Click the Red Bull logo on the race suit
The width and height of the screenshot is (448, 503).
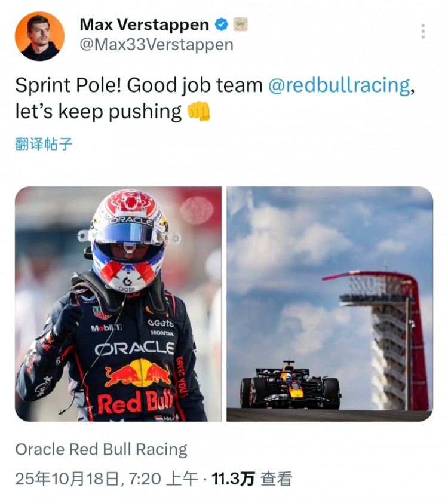click(138, 375)
